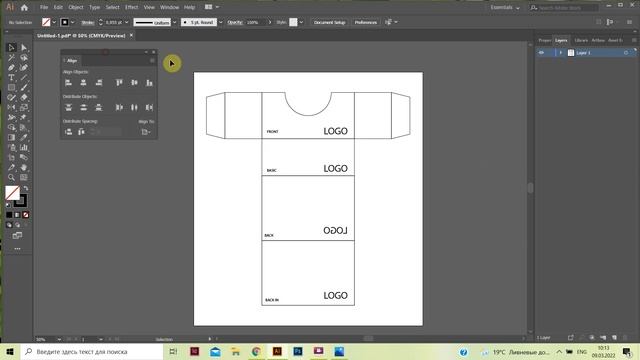Click Vertical Align Top in Align panel
Image resolution: width=640 pixels, height=360 pixels.
tap(119, 82)
